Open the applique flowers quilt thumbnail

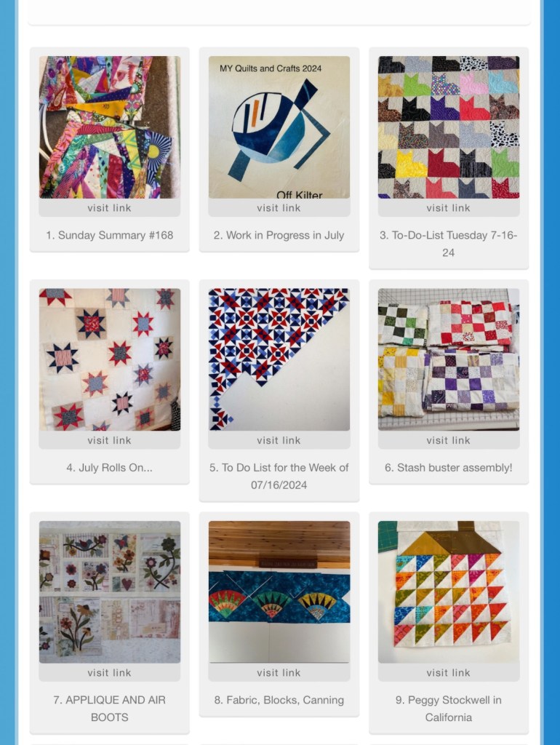[110, 591]
